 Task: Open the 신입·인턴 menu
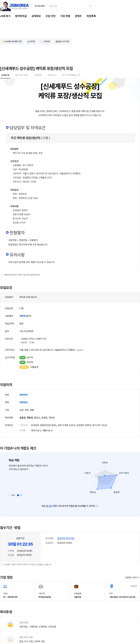click(x=51, y=16)
